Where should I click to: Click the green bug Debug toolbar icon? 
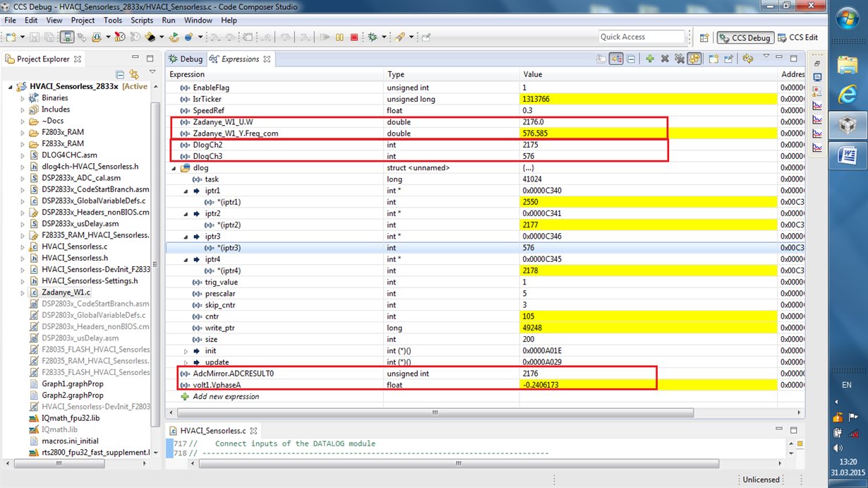(372, 37)
